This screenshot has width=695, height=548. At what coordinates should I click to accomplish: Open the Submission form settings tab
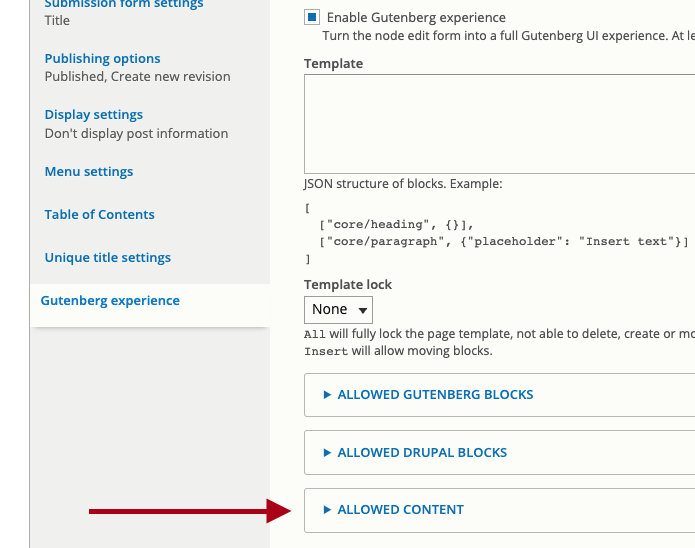coord(124,5)
